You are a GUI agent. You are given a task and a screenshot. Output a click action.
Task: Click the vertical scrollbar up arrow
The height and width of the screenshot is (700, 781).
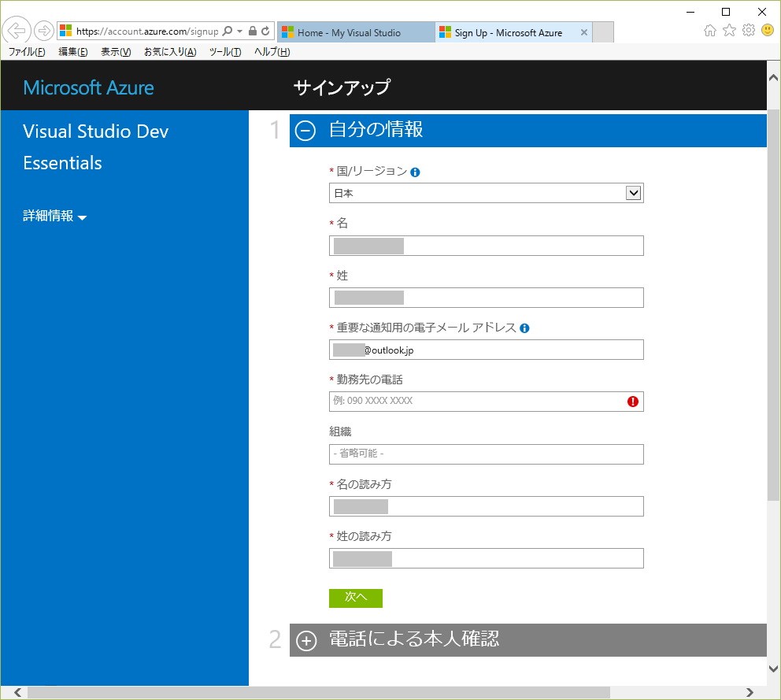774,78
